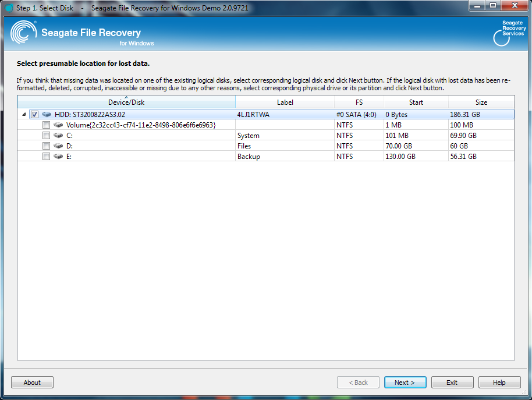Screen dimensions: 532x400
Task: Maximize the Seagate File Recovery window
Action: [x=493, y=5]
